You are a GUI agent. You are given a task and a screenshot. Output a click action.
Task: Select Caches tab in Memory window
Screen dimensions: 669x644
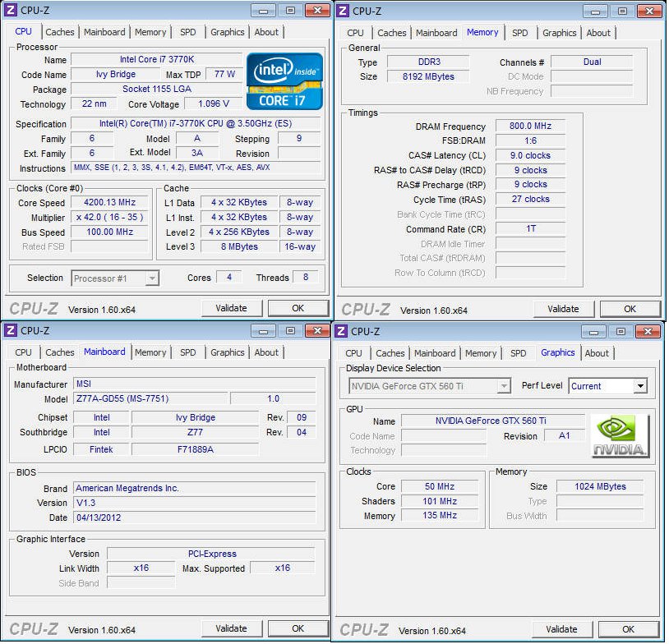pos(392,33)
